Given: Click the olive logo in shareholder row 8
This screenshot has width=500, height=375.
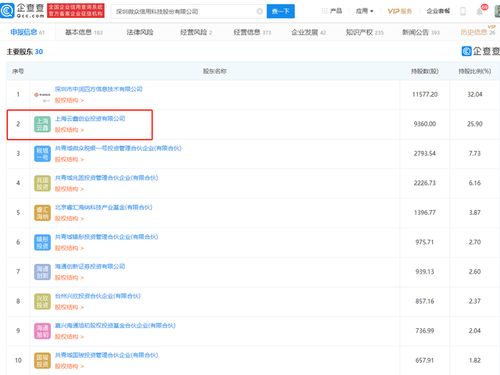Looking at the screenshot, I should coord(42,301).
